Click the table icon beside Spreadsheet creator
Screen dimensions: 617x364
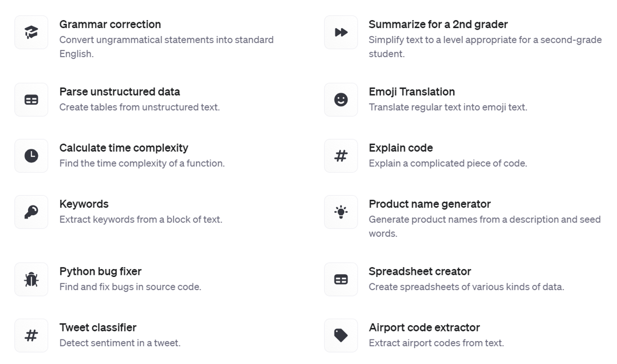point(341,279)
